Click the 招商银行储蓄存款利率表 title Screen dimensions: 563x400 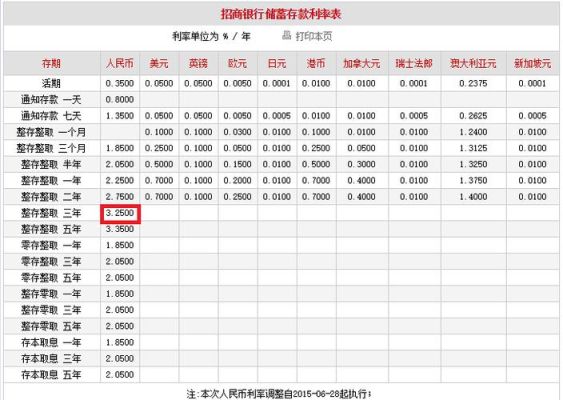click(281, 14)
